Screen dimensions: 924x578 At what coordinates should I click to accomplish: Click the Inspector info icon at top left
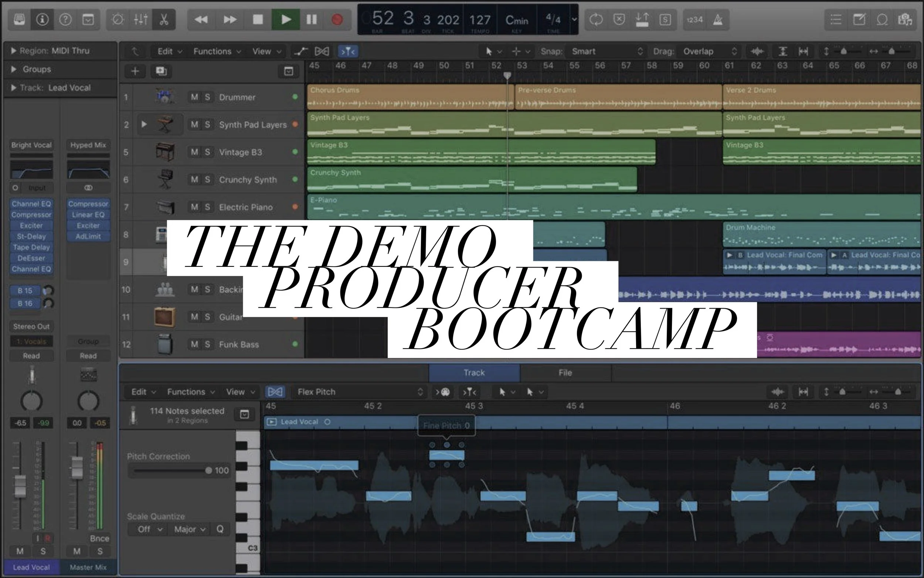click(42, 20)
